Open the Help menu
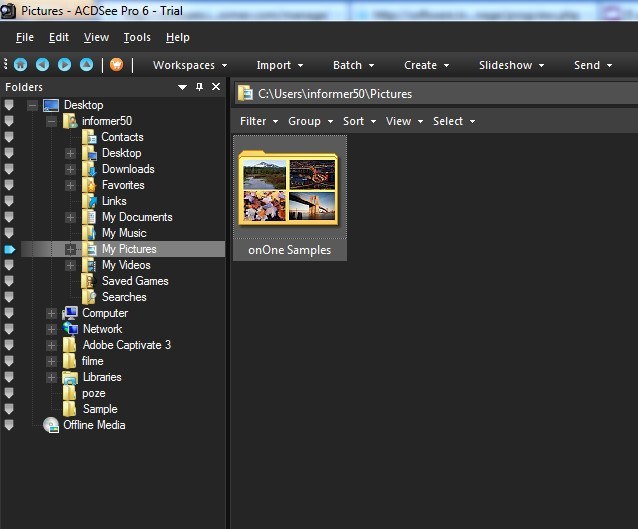The height and width of the screenshot is (529, 638). [x=177, y=37]
